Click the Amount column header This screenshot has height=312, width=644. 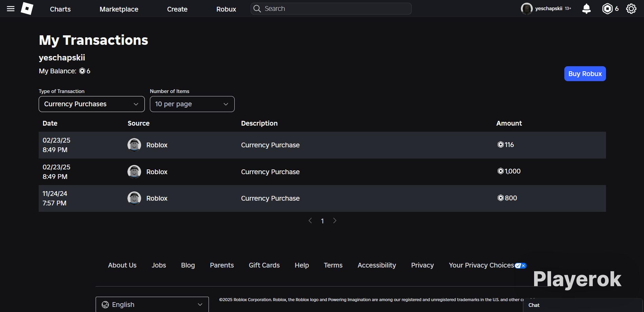click(509, 123)
